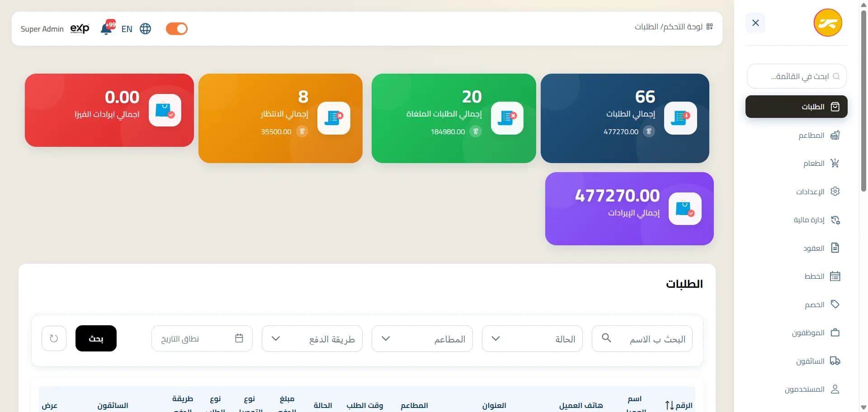This screenshot has height=412, width=868.
Task: Click the eXp company logo
Action: pos(80,28)
